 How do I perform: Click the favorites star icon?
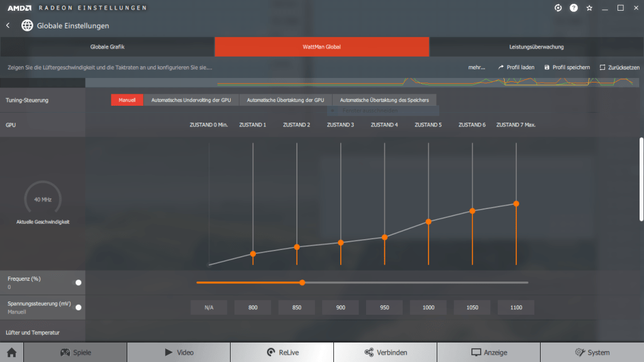pyautogui.click(x=589, y=8)
